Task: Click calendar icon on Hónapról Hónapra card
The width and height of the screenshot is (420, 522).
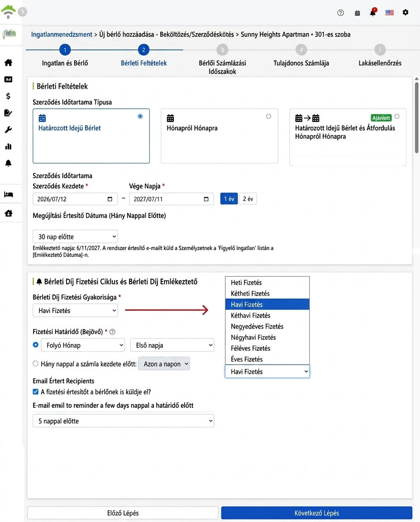Action: (x=170, y=118)
